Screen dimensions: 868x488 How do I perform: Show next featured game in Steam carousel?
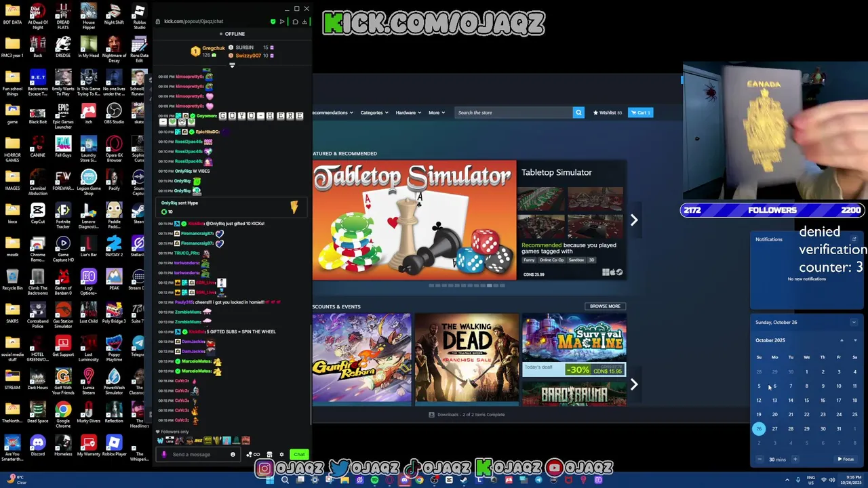click(634, 220)
